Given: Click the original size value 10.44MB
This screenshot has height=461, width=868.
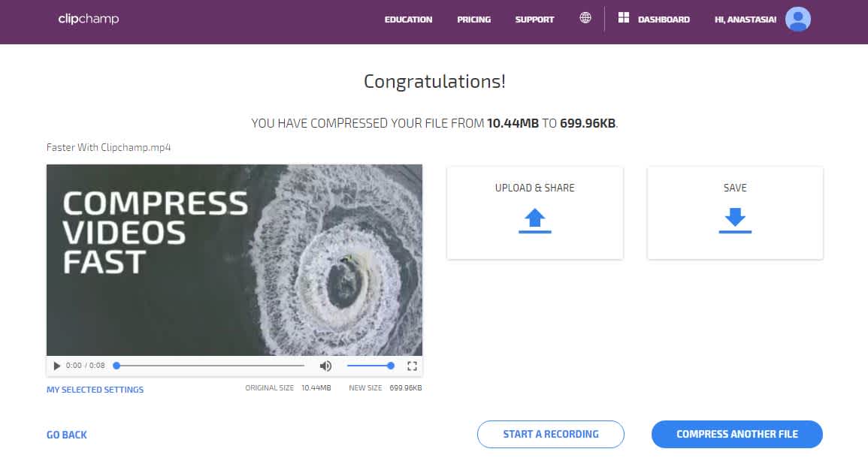Looking at the screenshot, I should [x=316, y=388].
